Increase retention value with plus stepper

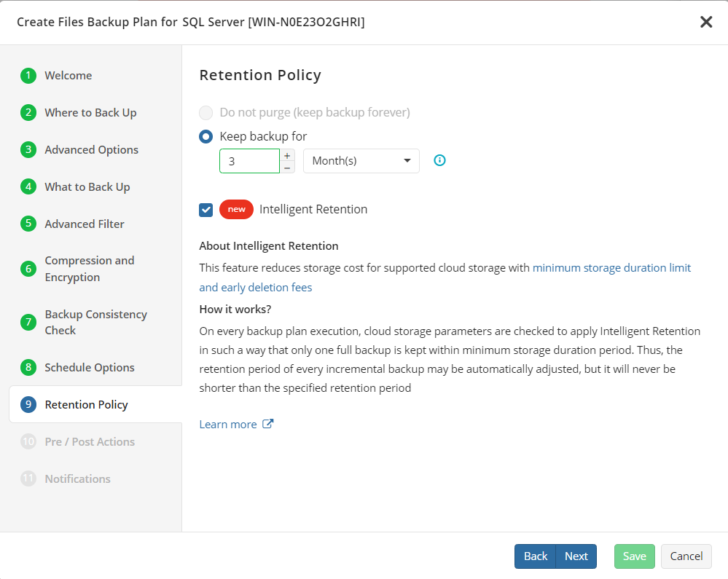tap(287, 155)
